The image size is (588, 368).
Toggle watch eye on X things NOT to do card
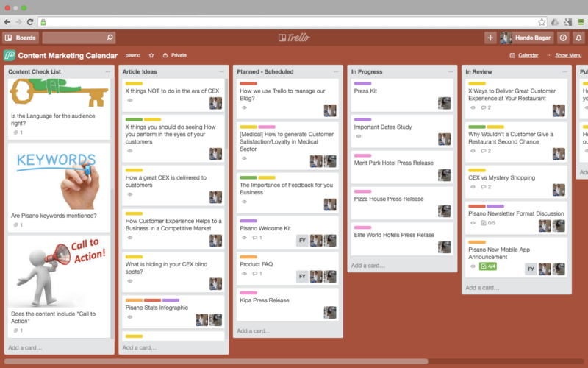click(130, 100)
